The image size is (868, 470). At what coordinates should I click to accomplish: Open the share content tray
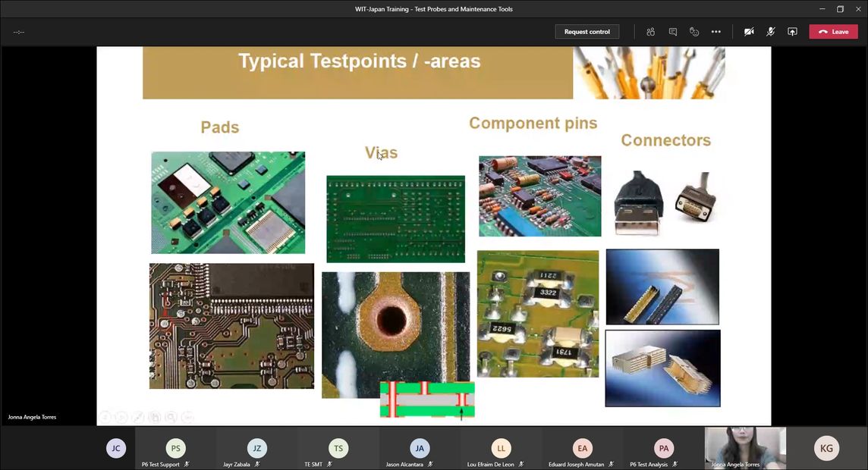792,32
